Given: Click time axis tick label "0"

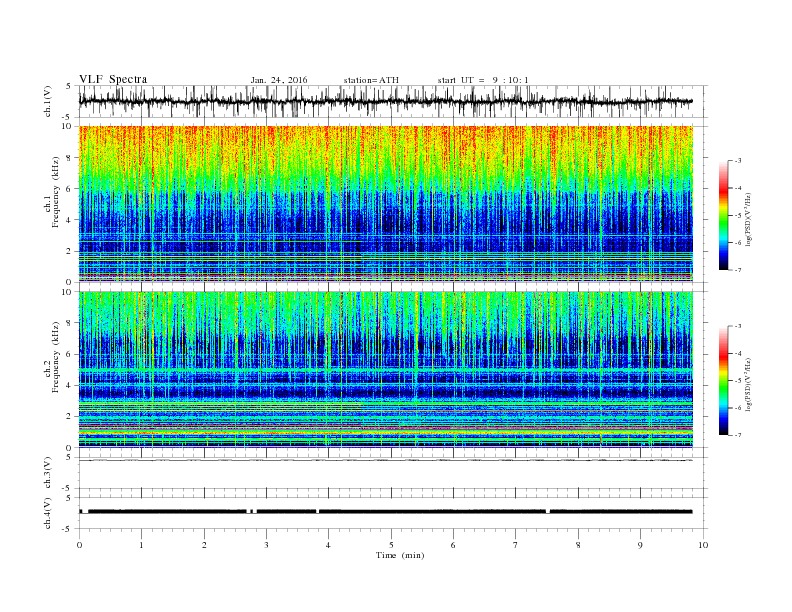Looking at the screenshot, I should point(79,545).
